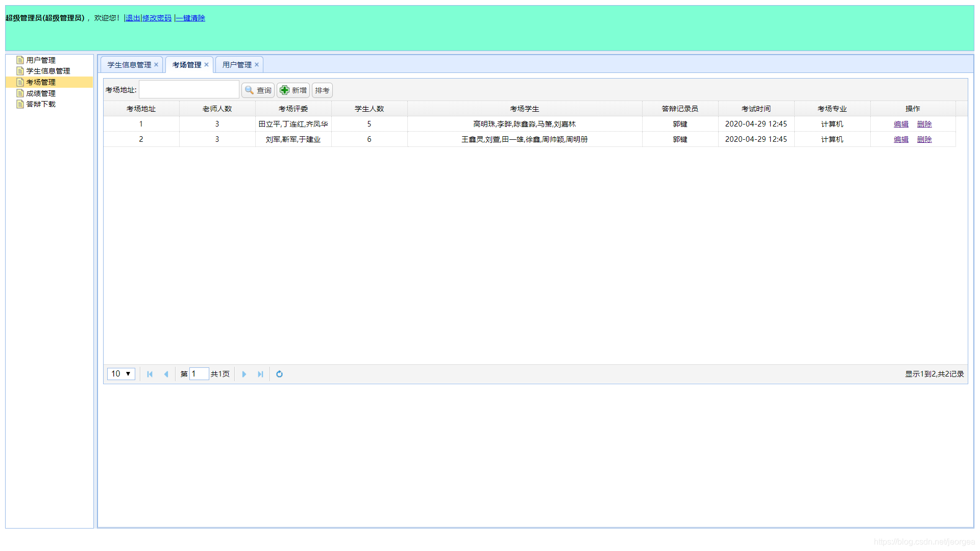Select cell 刘军,靳军,于建业
The width and height of the screenshot is (980, 551).
coord(293,139)
